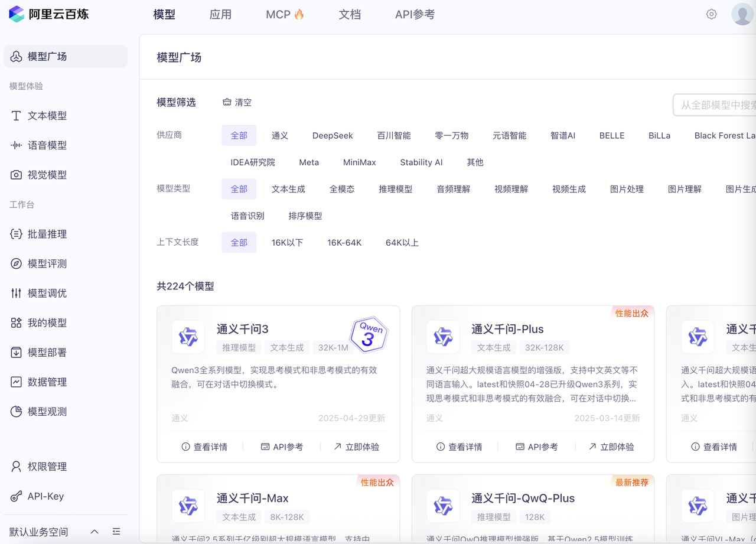Filter model type by 全模态
The height and width of the screenshot is (544, 756).
coord(342,189)
